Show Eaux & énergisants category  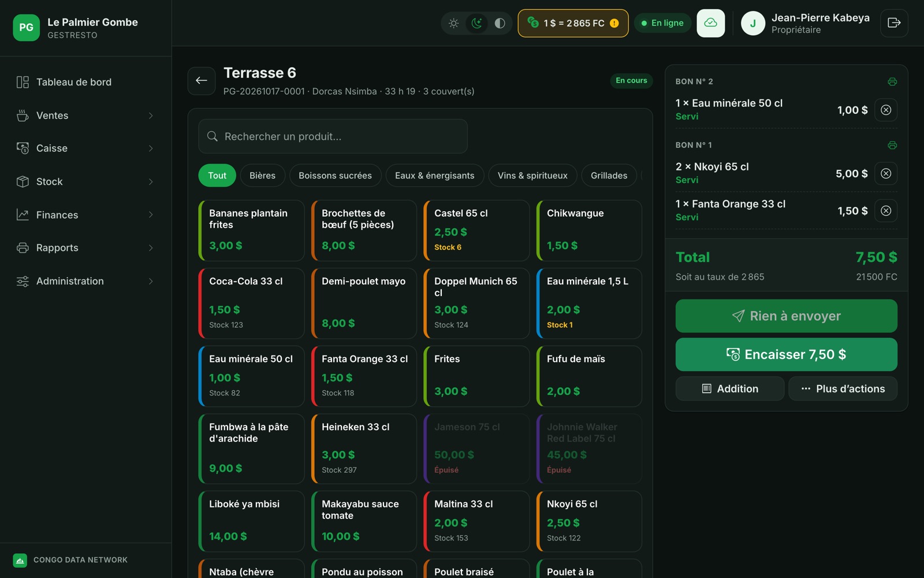coord(435,176)
